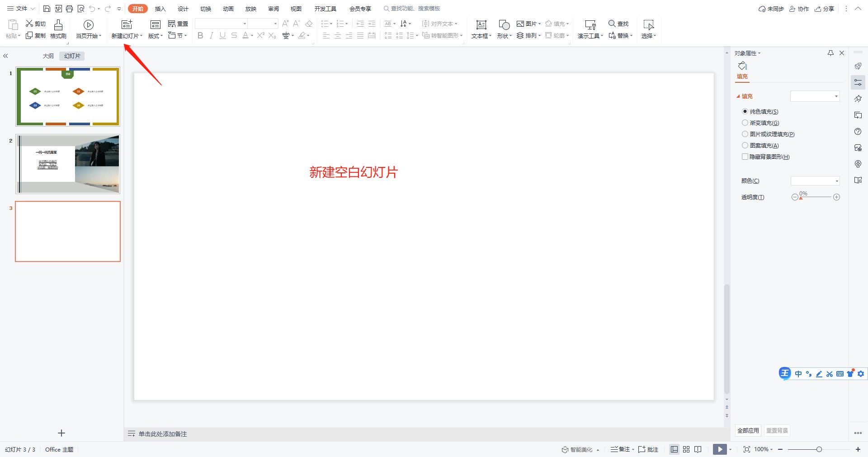Screen dimensions: 868x457
Task: Apply Italic formatting button
Action: pyautogui.click(x=211, y=35)
